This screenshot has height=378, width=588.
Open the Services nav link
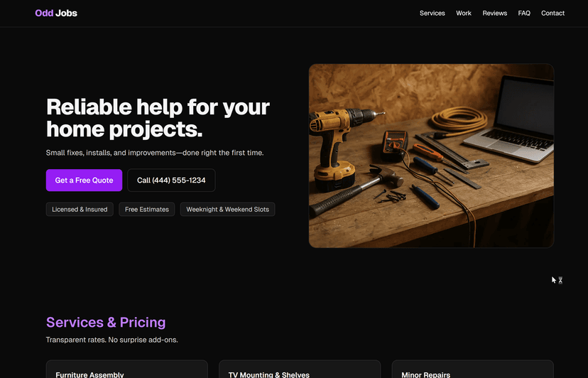coord(432,13)
